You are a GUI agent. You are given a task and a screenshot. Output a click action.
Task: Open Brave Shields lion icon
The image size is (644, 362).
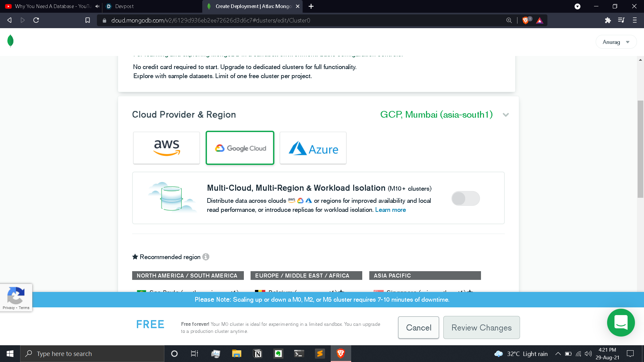click(x=526, y=20)
